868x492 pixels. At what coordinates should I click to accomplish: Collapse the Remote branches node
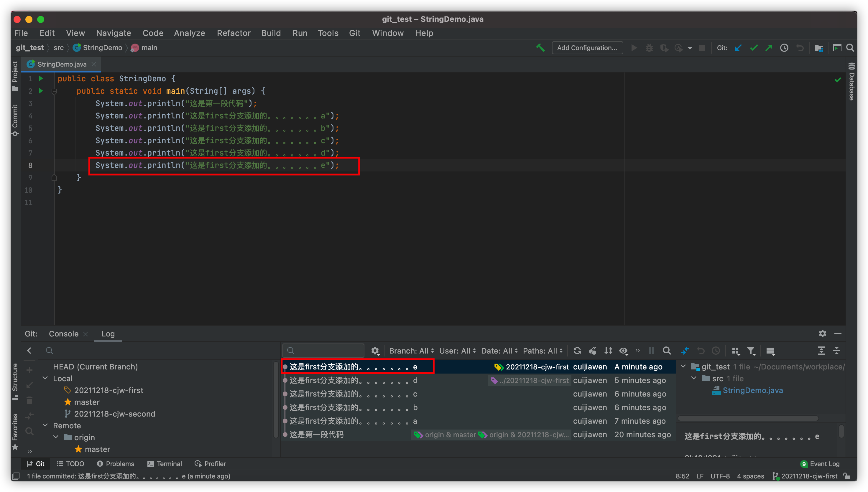tap(45, 425)
